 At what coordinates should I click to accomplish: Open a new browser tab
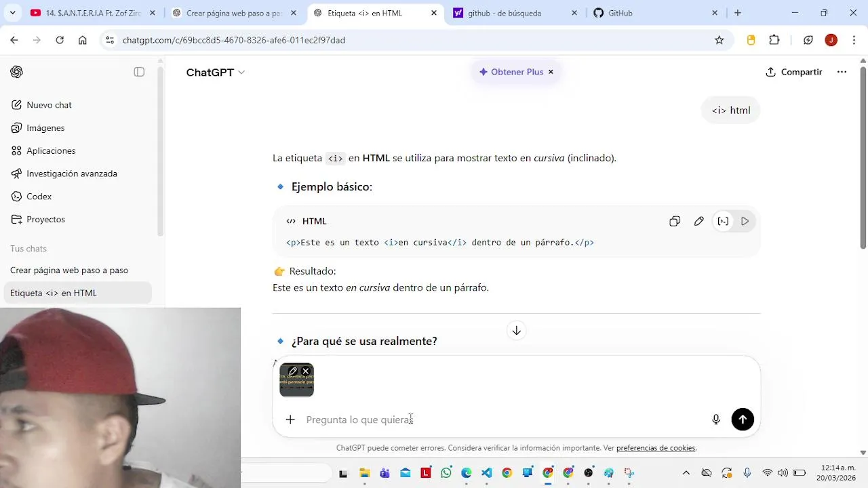tap(738, 13)
